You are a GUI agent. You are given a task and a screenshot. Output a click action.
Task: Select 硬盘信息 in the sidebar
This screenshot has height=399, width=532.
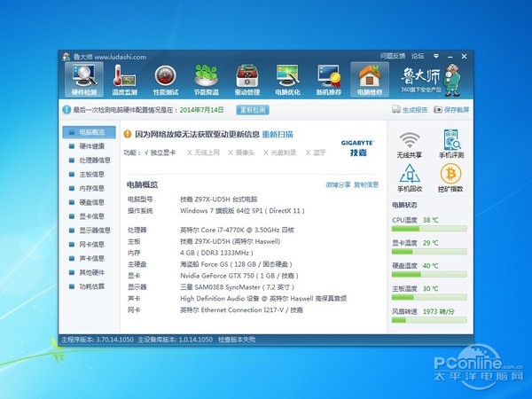coord(89,202)
